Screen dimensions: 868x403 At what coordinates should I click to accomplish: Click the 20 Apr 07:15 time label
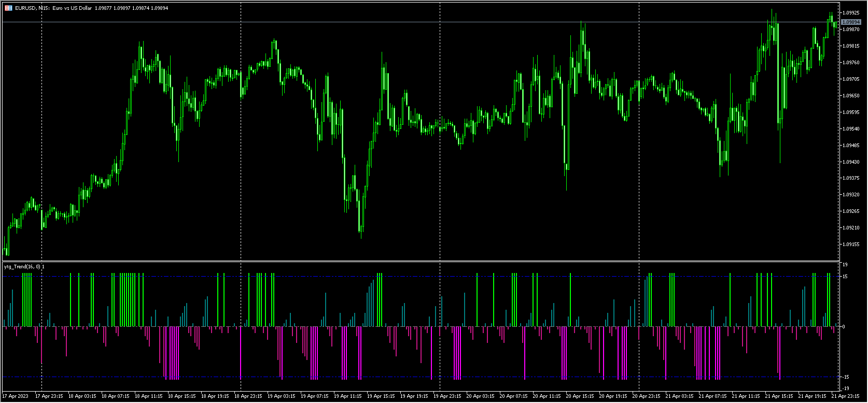click(513, 396)
